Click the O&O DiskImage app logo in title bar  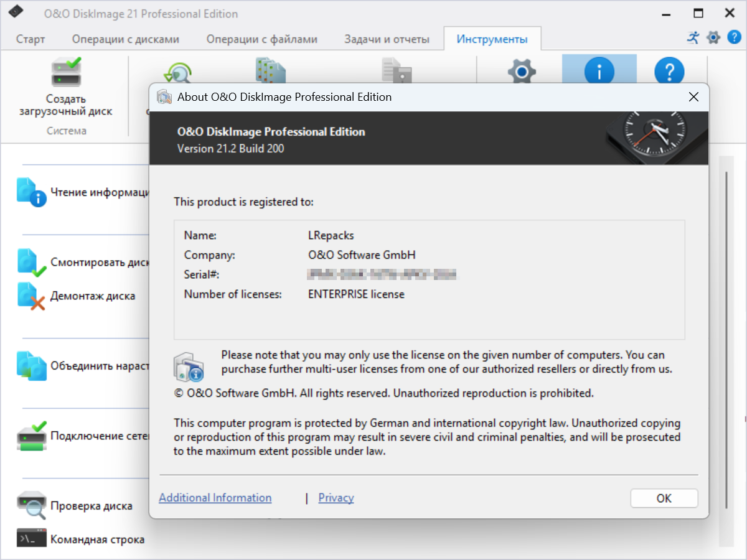[16, 11]
